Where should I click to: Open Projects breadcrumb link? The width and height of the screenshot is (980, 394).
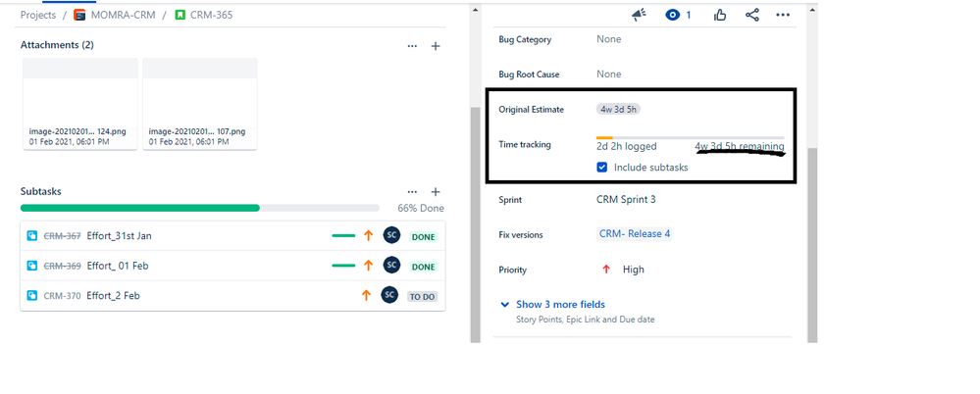pos(38,15)
